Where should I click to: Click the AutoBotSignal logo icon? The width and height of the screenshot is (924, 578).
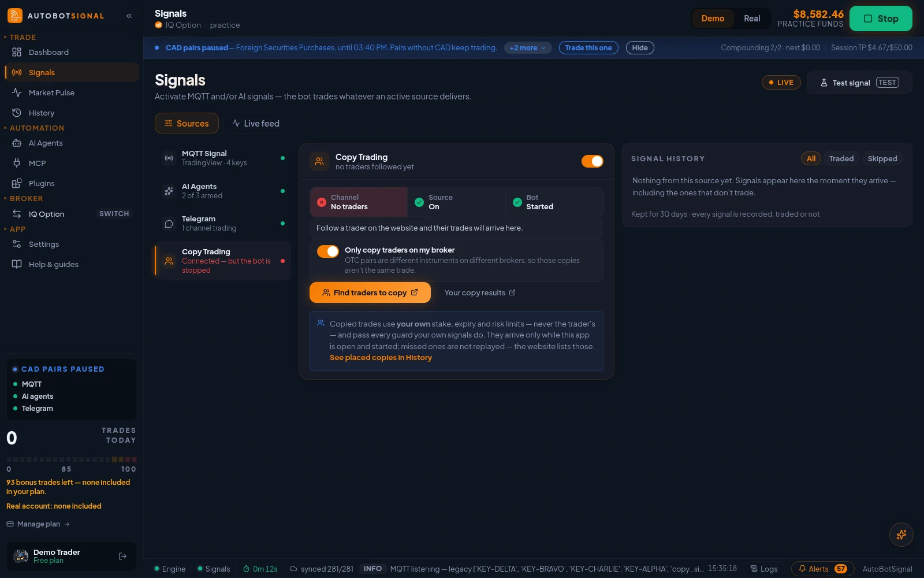coord(15,16)
